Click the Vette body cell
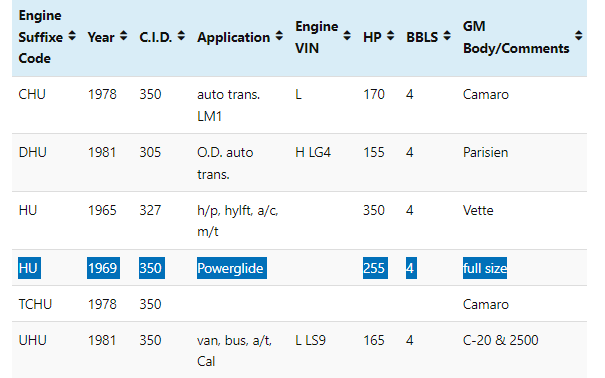Viewport: 605px width, 378px height. pyautogui.click(x=478, y=210)
